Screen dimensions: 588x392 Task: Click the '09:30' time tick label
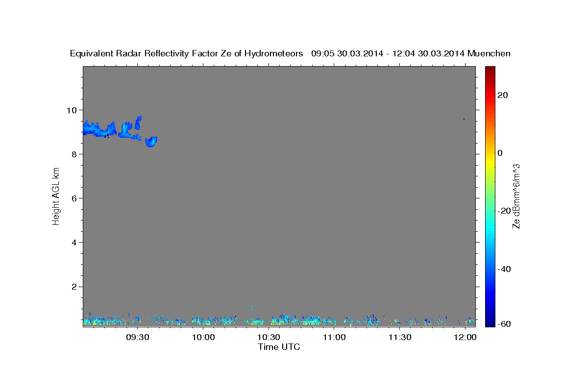coord(137,338)
